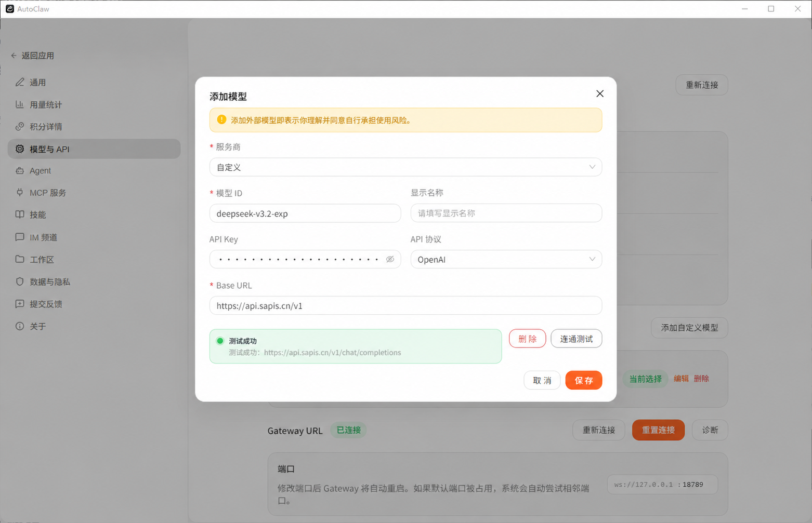
Task: Open MCP 服务 settings section
Action: point(94,193)
